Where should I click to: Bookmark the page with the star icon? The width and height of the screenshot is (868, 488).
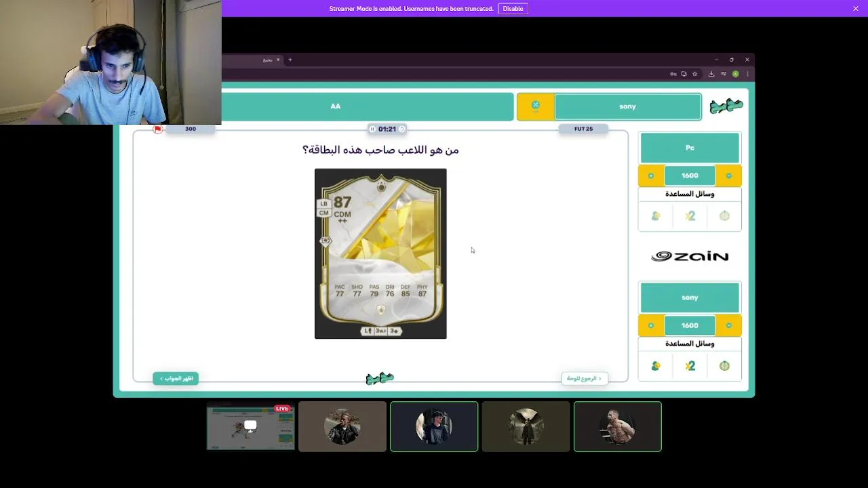tap(694, 74)
